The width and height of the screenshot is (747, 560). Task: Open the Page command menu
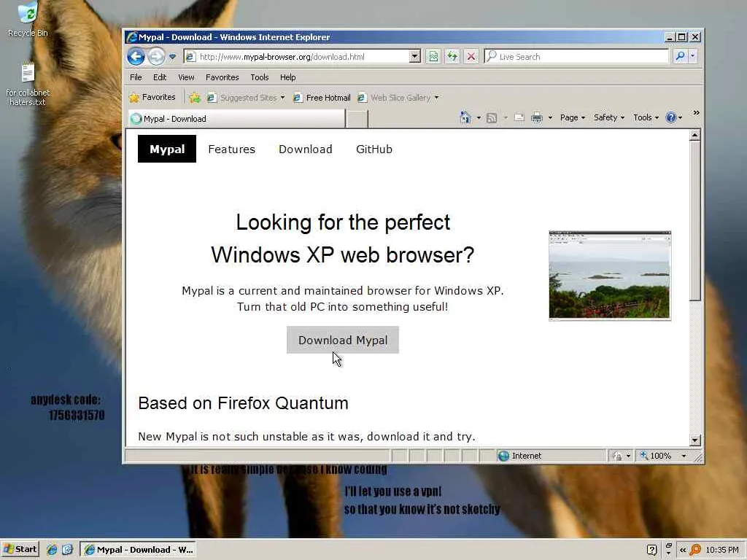click(572, 117)
